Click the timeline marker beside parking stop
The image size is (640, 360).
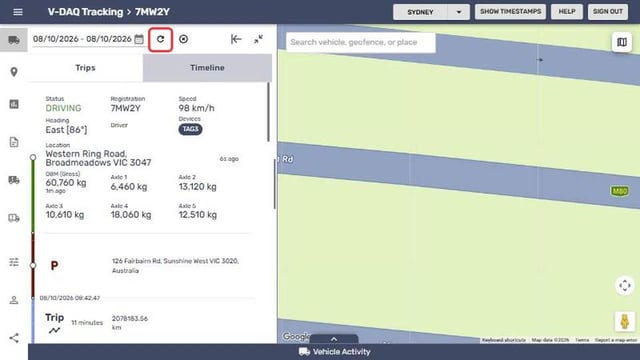(33, 265)
